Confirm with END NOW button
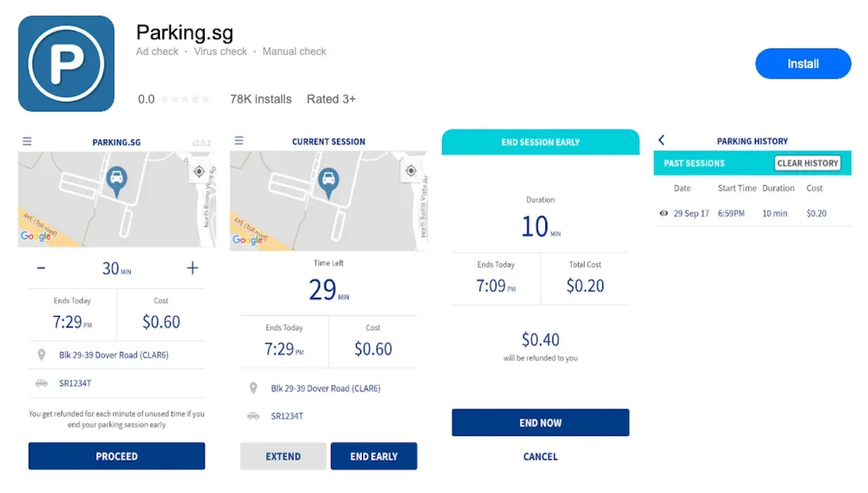This screenshot has height=493, width=868. coord(540,423)
